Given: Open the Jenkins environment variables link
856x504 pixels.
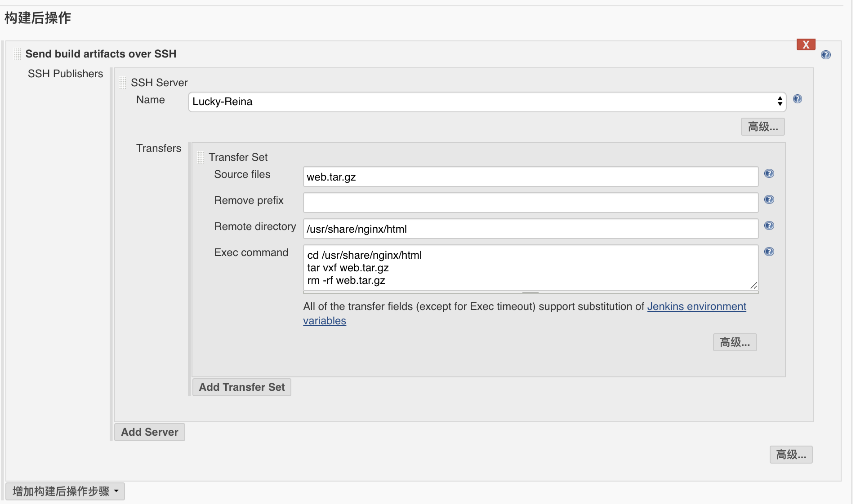Looking at the screenshot, I should pyautogui.click(x=696, y=307).
